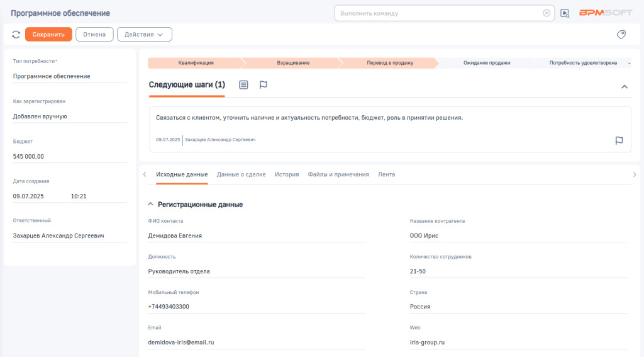Click the task owner Захарцев Александр Сергеевич
The image size is (644, 357).
tap(220, 140)
